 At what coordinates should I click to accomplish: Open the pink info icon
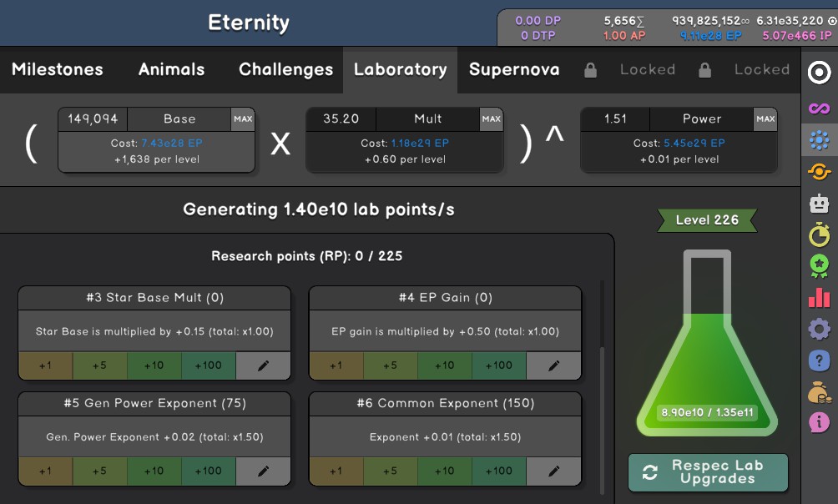pos(820,422)
